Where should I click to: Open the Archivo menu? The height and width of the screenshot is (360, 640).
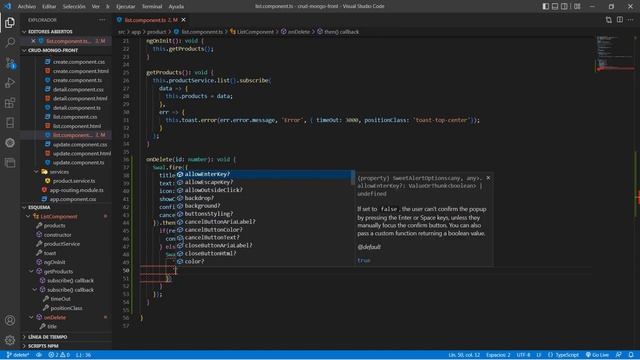pos(27,7)
